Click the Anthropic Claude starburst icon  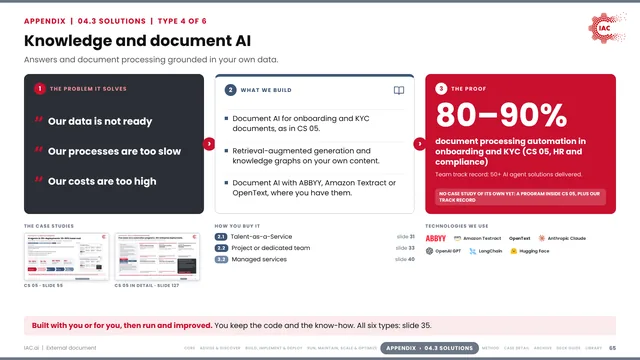(x=542, y=238)
